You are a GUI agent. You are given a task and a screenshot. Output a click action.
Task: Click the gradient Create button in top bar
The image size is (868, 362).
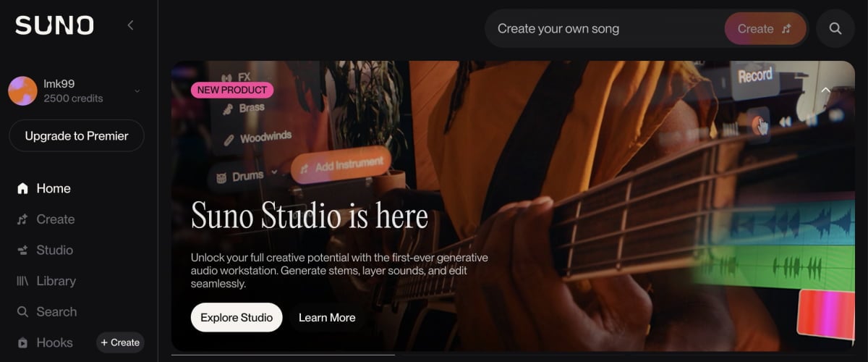(x=765, y=29)
